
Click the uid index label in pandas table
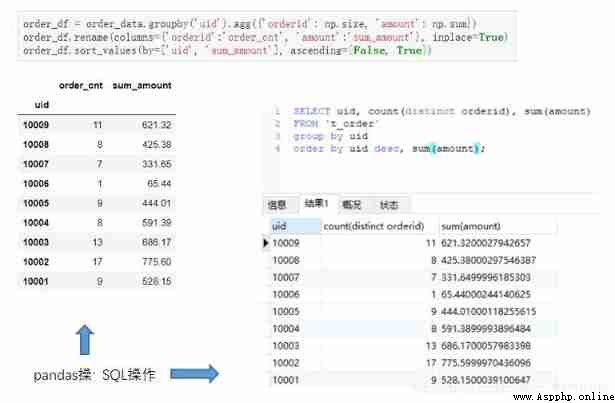(x=42, y=105)
